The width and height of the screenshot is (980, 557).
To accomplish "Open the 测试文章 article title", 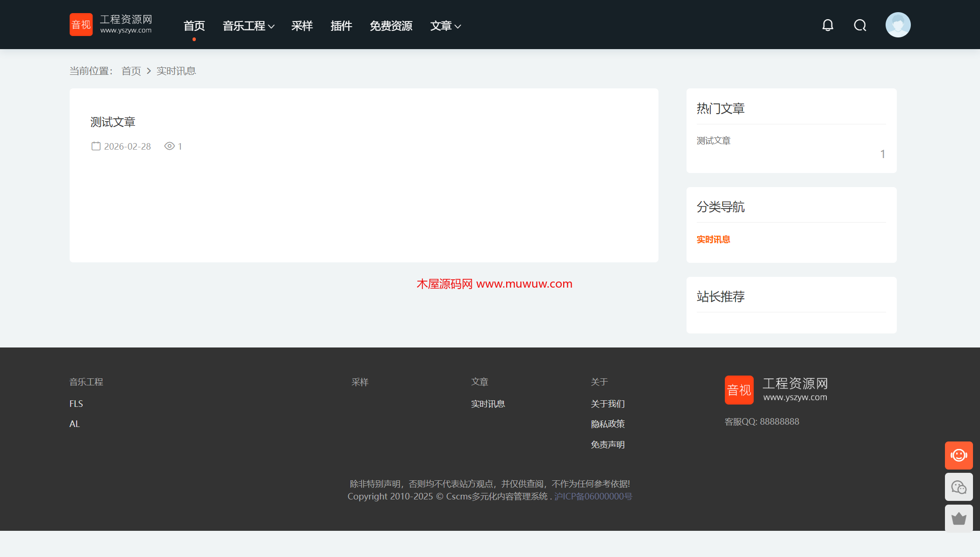I will (113, 122).
